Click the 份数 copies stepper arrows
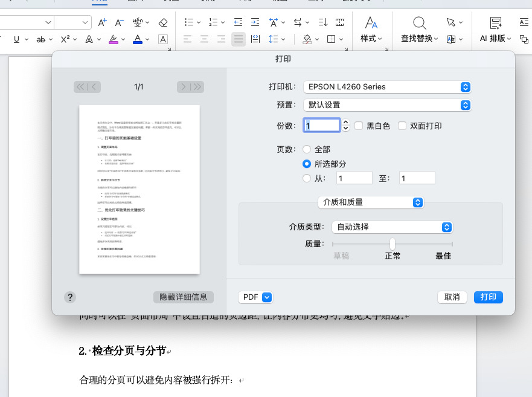 point(346,125)
